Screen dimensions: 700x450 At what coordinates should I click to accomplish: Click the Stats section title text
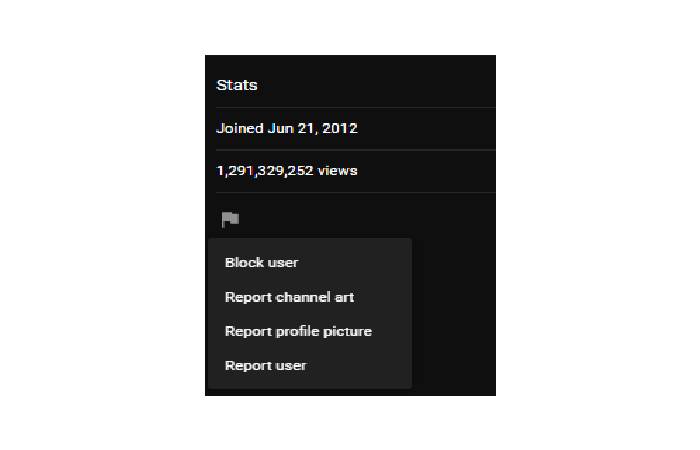(x=237, y=85)
